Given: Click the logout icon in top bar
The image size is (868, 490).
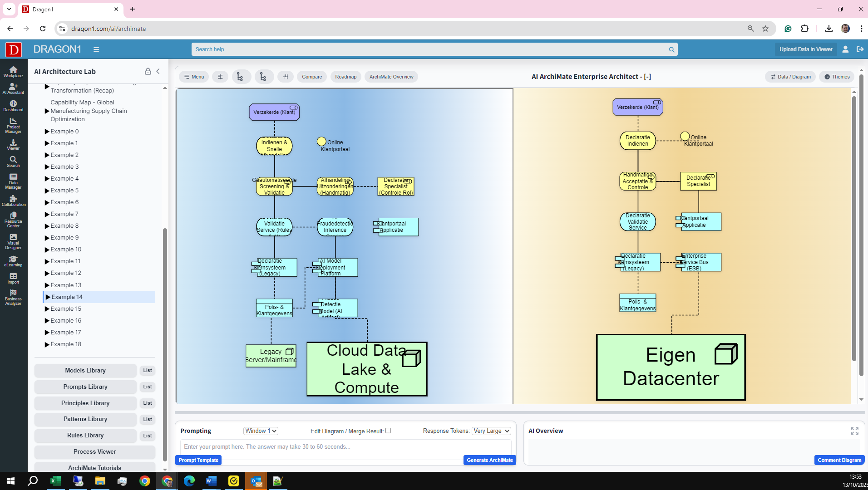Looking at the screenshot, I should coord(860,49).
